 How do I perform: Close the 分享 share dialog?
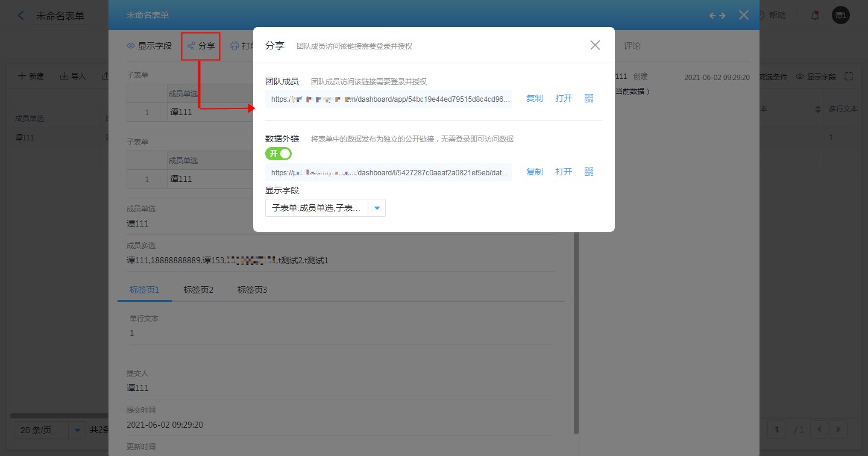click(595, 45)
